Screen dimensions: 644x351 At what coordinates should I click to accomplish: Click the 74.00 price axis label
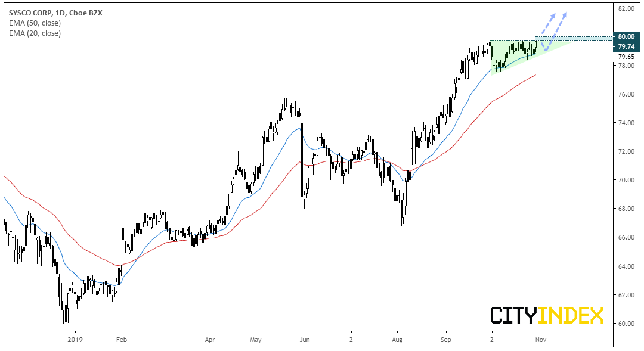pyautogui.click(x=626, y=123)
